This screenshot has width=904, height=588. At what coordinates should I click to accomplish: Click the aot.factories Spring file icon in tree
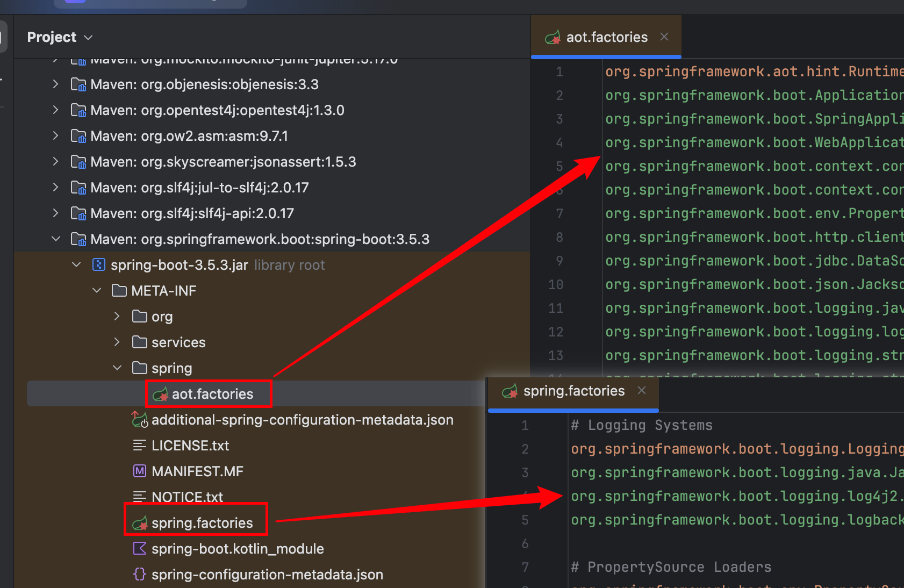click(160, 395)
